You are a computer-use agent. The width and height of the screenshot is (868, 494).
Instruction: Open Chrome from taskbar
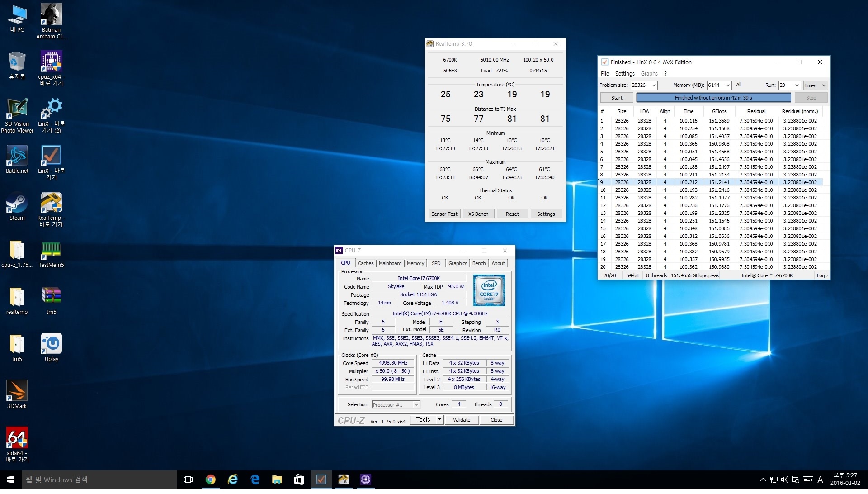(x=210, y=480)
